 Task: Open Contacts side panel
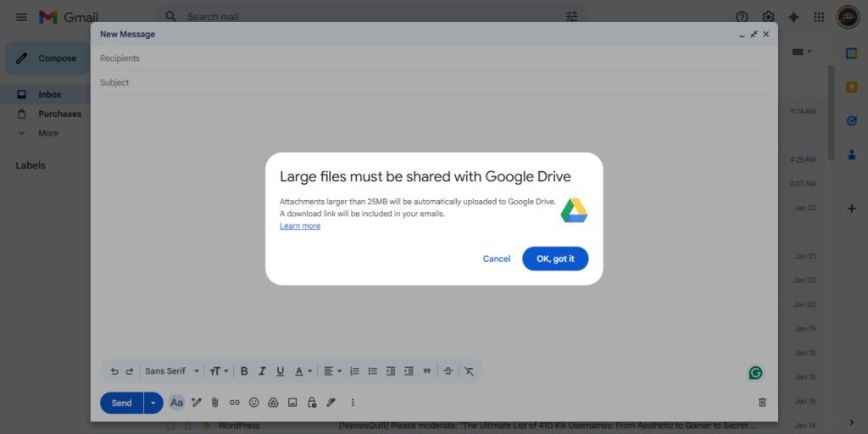click(x=851, y=154)
